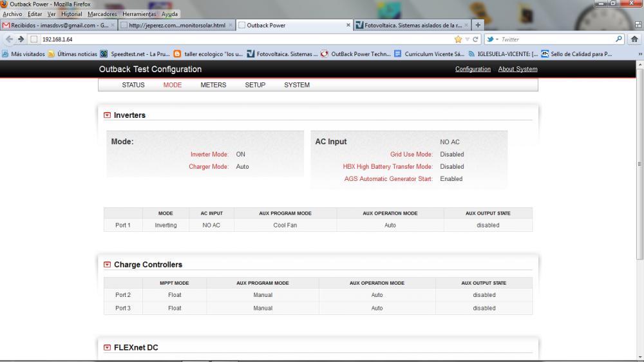644x362 pixels.
Task: Click the search magnifier icon in Twitter box
Action: click(618, 39)
